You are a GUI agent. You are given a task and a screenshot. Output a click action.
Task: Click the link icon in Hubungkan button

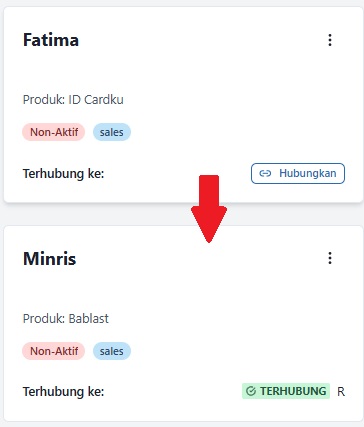click(x=265, y=173)
